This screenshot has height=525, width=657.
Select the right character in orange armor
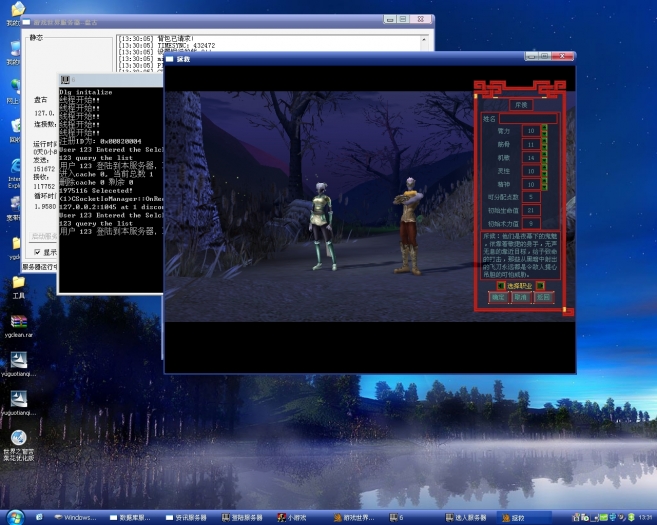[407, 224]
